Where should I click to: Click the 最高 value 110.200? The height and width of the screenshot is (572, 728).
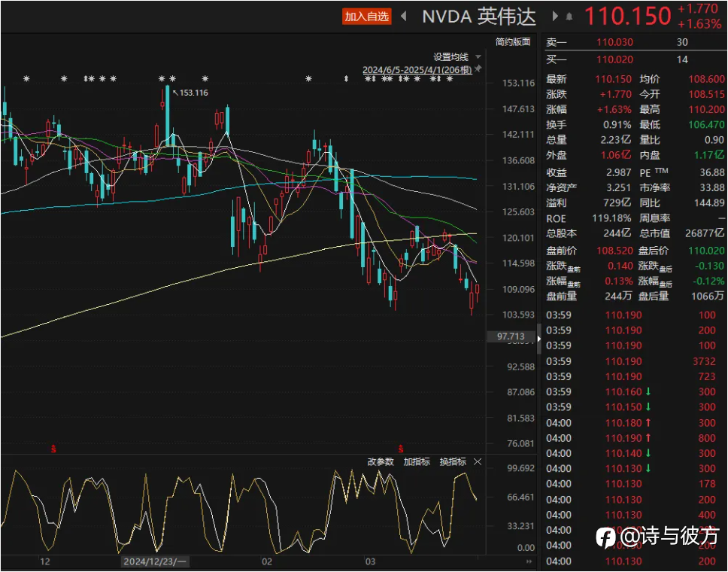click(x=707, y=110)
